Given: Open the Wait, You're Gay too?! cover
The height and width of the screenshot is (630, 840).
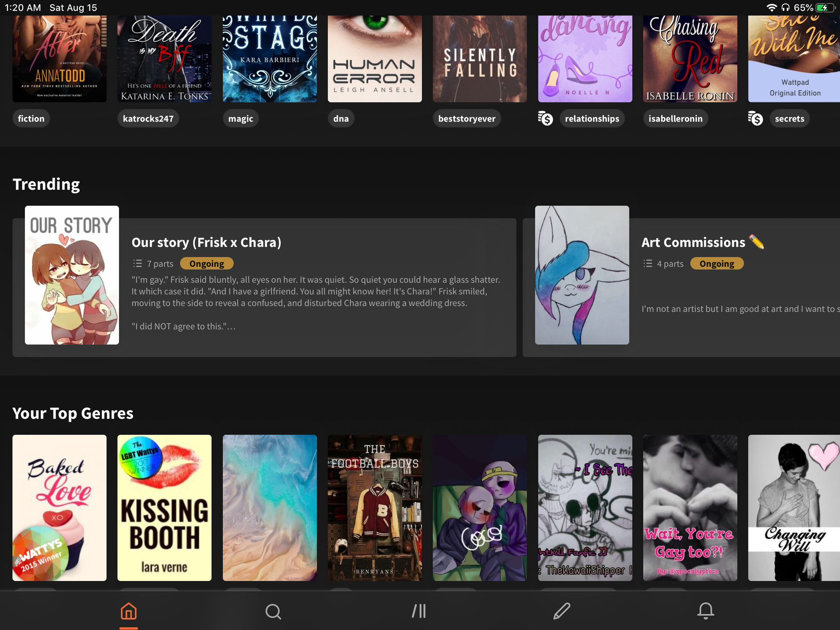Looking at the screenshot, I should click(690, 508).
